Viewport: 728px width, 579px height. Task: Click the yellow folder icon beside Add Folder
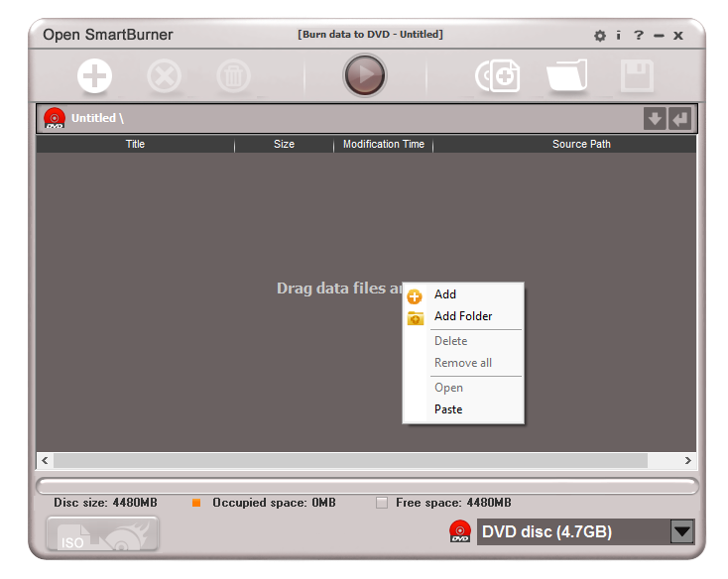point(416,318)
